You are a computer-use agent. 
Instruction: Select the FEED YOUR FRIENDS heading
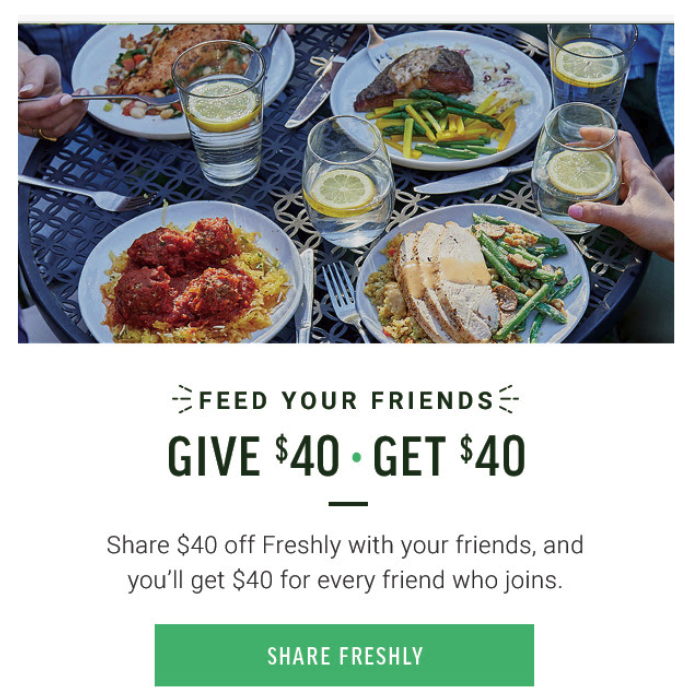coord(346,400)
